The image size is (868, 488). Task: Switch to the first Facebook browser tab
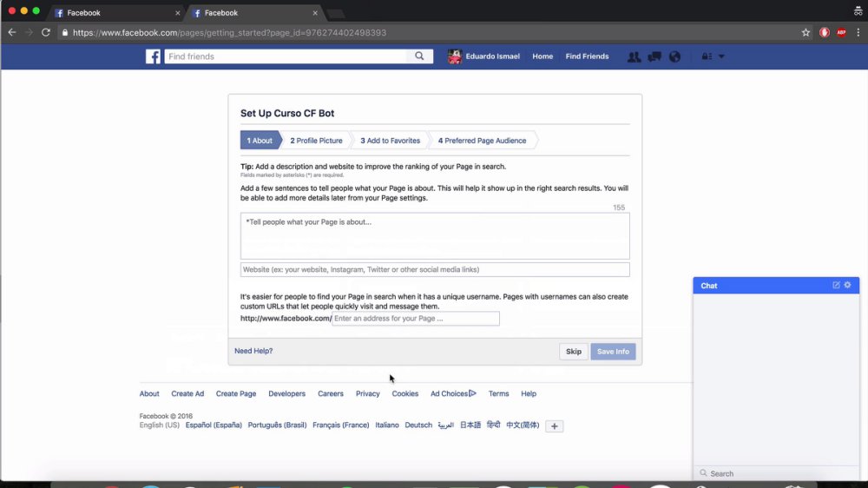pyautogui.click(x=115, y=13)
